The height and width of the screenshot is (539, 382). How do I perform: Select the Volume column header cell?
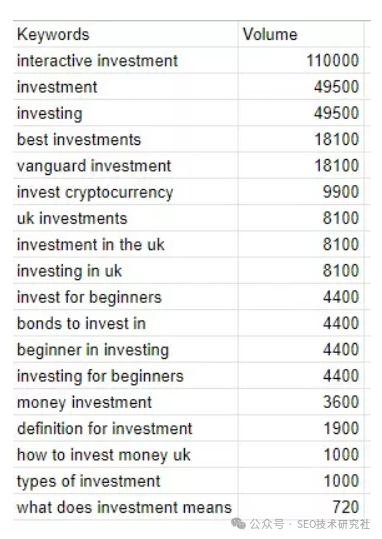point(301,34)
